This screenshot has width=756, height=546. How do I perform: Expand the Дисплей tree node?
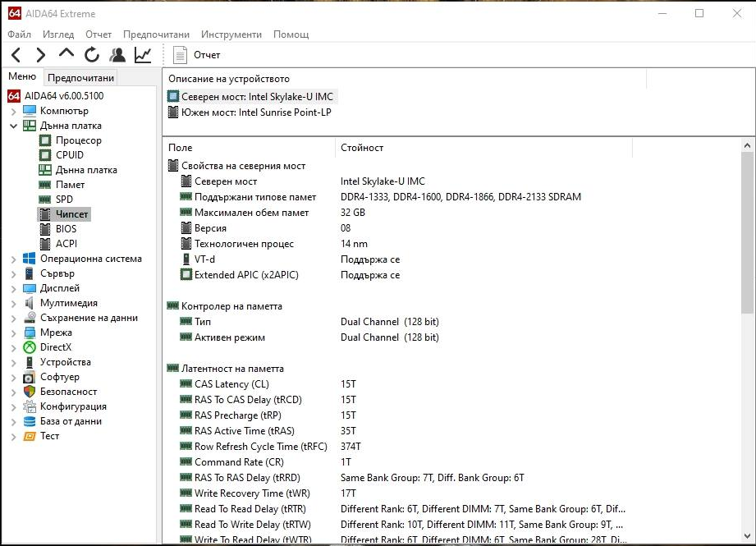[13, 289]
